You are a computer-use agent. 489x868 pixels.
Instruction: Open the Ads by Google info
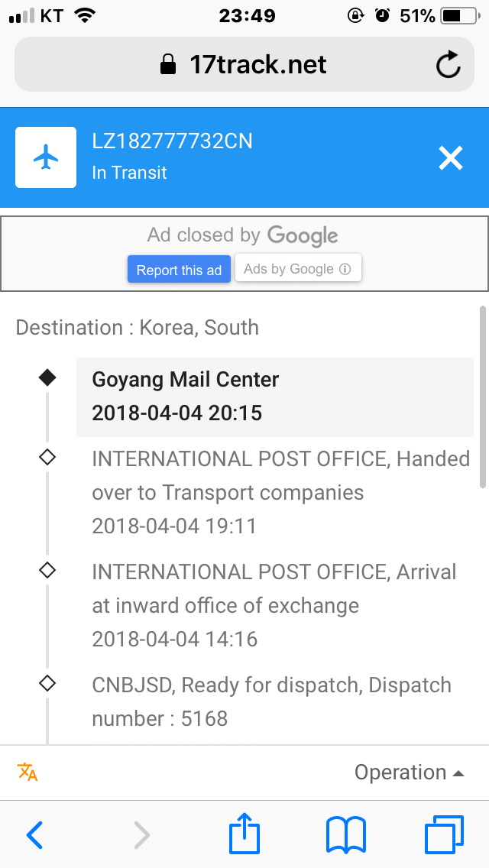coord(297,269)
